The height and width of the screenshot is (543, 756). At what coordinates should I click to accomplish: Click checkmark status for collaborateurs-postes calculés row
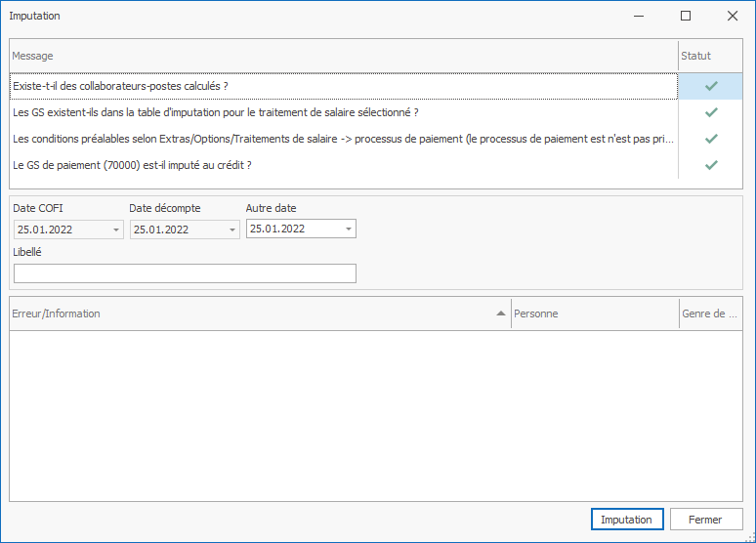click(711, 86)
